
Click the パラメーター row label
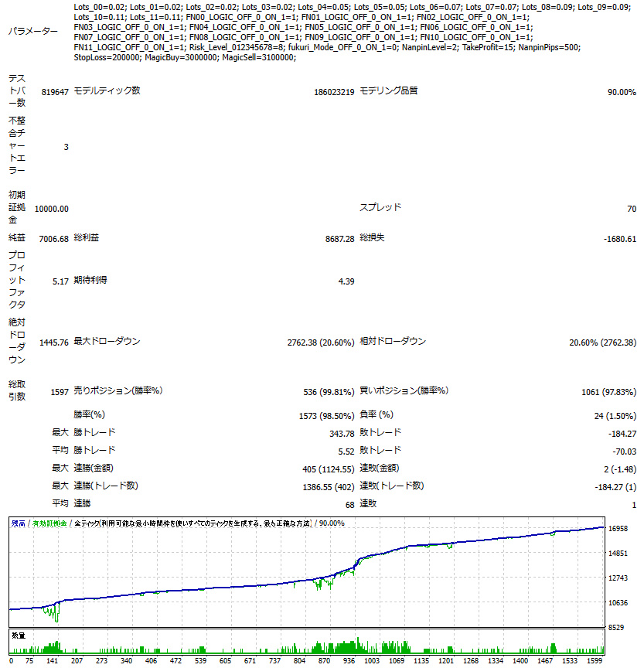click(32, 32)
